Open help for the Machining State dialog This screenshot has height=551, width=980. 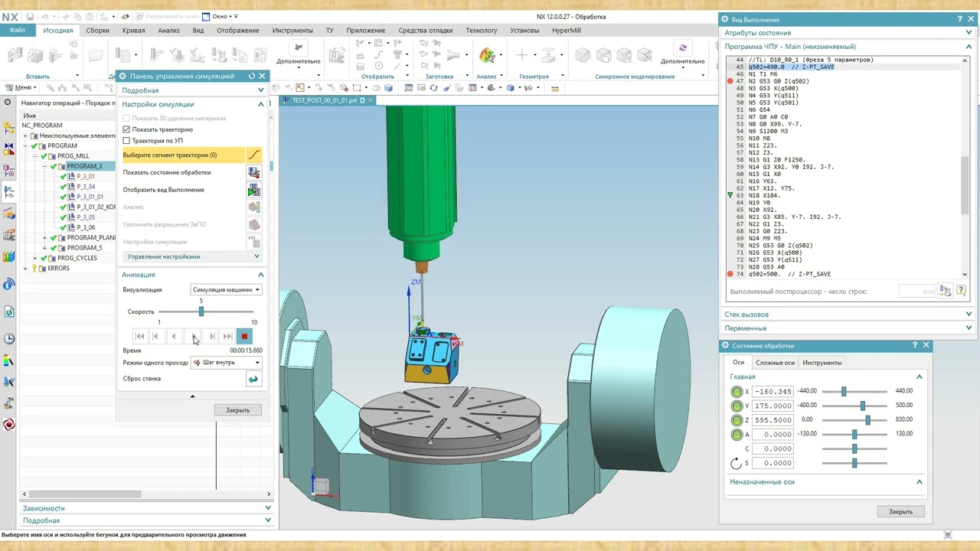(915, 345)
